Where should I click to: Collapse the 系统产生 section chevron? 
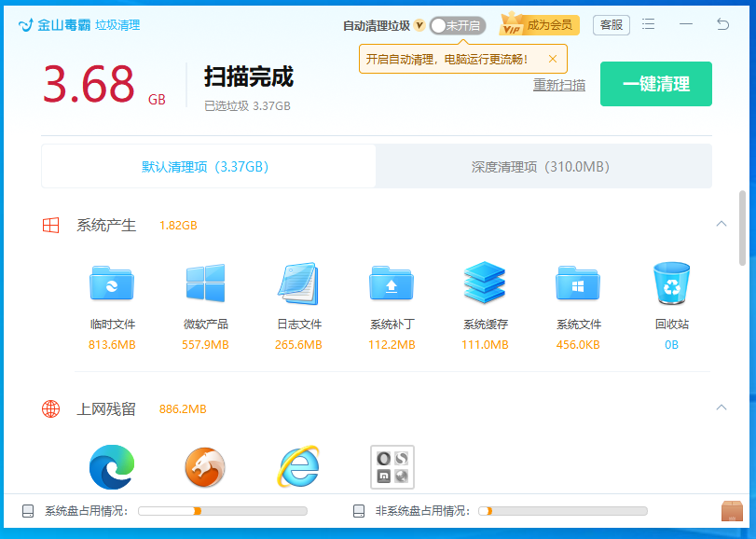(721, 225)
